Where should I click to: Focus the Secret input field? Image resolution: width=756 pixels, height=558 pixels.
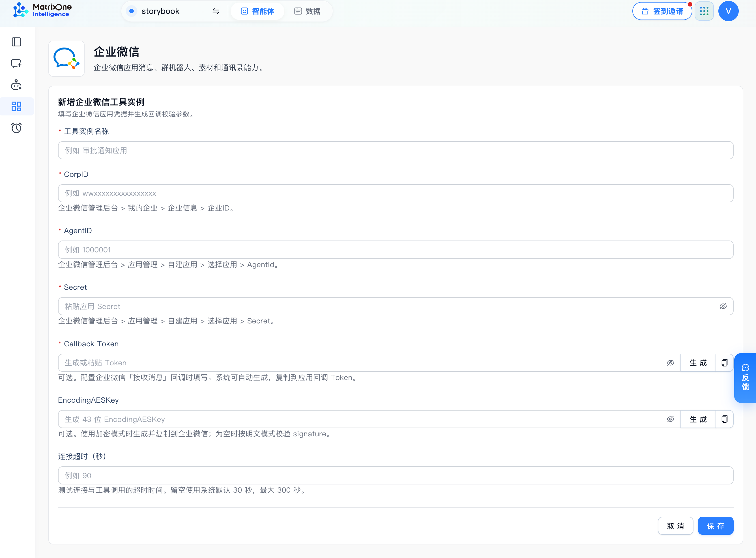coord(395,306)
